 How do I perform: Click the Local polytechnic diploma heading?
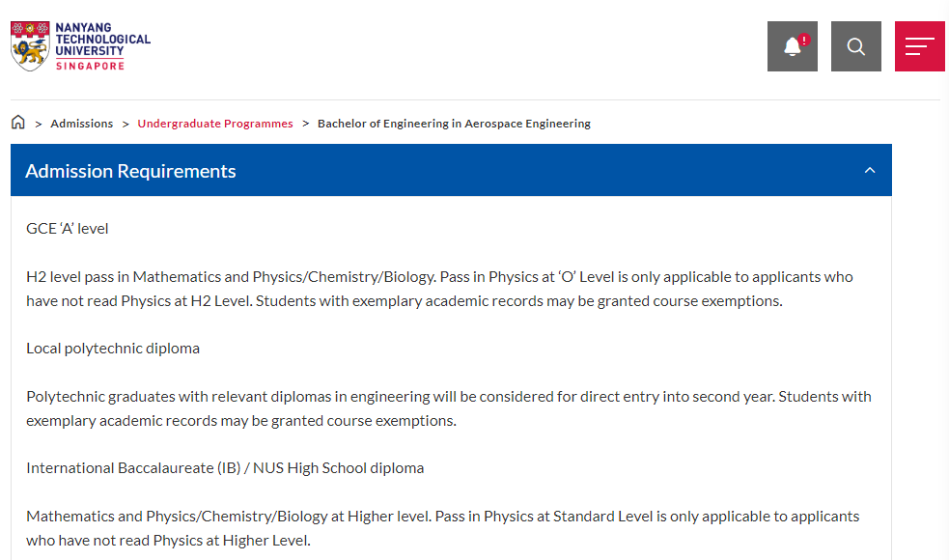[x=113, y=349]
